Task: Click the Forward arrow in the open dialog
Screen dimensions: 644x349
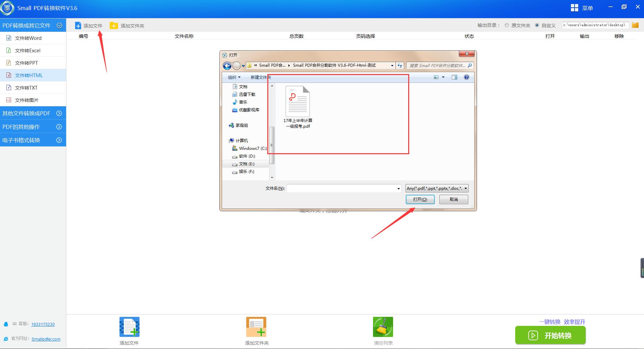Action: point(236,66)
